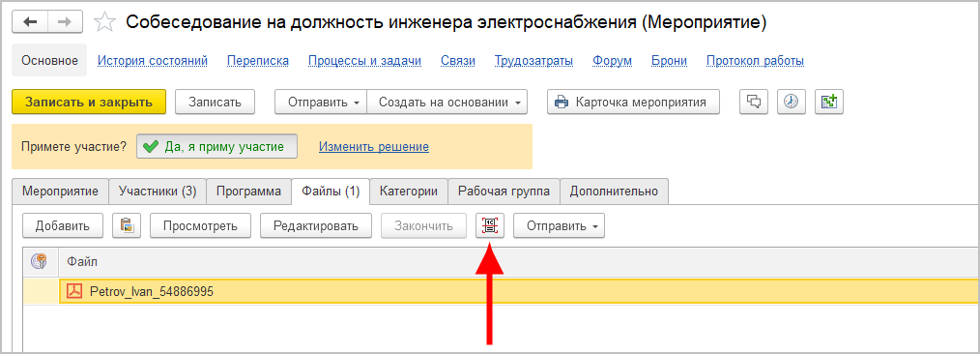Click the barcode scan icon on Files tab
The image size is (980, 354).
[x=490, y=225]
